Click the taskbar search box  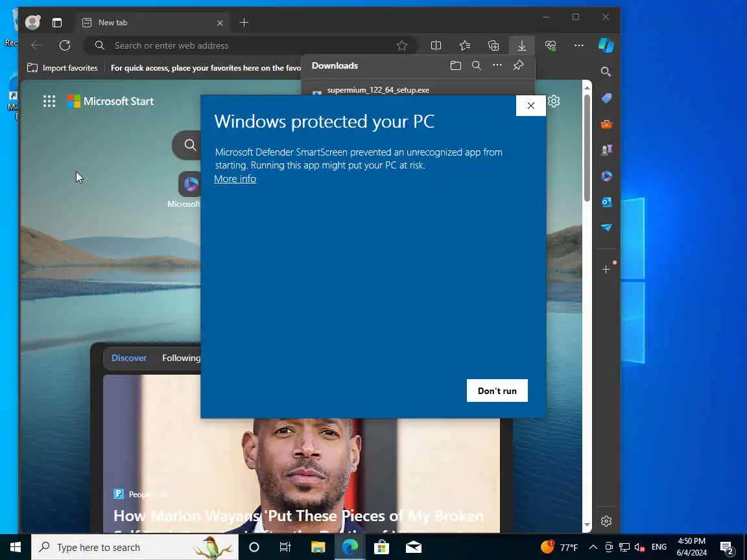click(135, 547)
